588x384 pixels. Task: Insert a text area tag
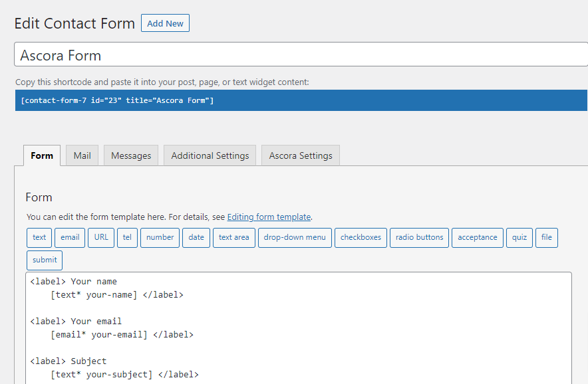[x=233, y=237]
